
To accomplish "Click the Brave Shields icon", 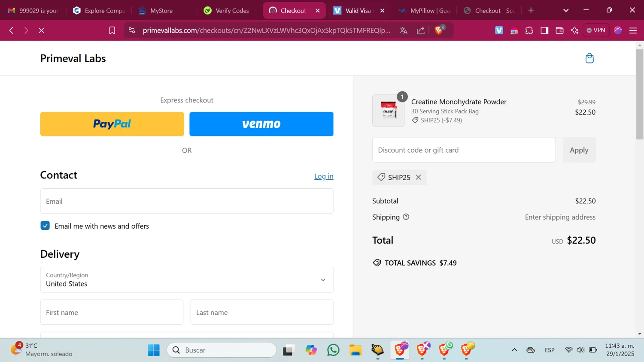I will tap(439, 30).
